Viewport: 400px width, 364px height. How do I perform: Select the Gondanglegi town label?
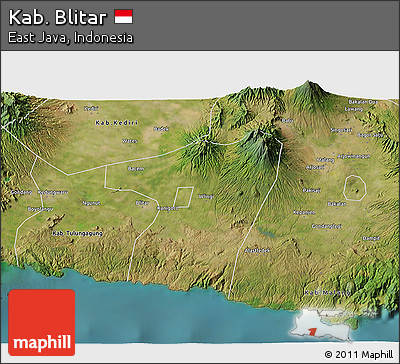pyautogui.click(x=326, y=226)
